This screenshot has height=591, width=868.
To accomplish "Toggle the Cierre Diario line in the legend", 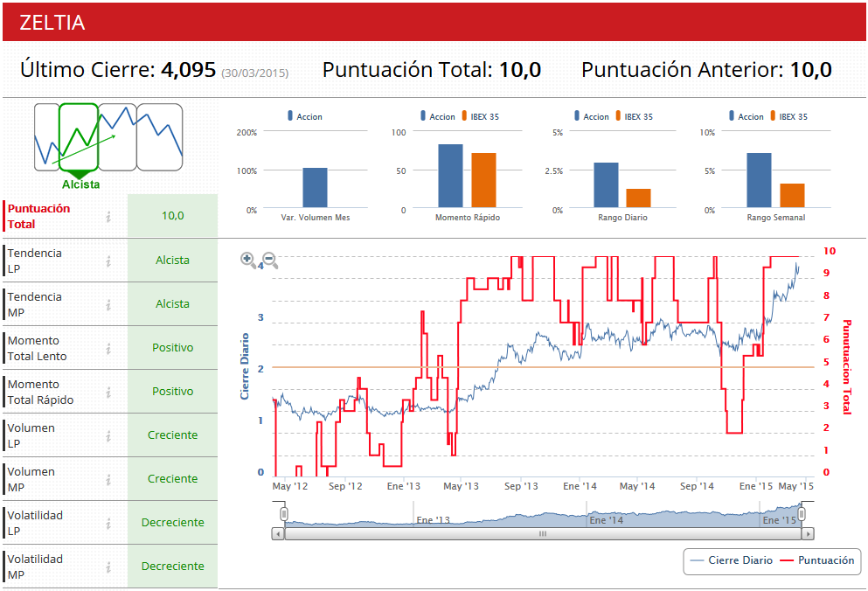I will [x=732, y=560].
